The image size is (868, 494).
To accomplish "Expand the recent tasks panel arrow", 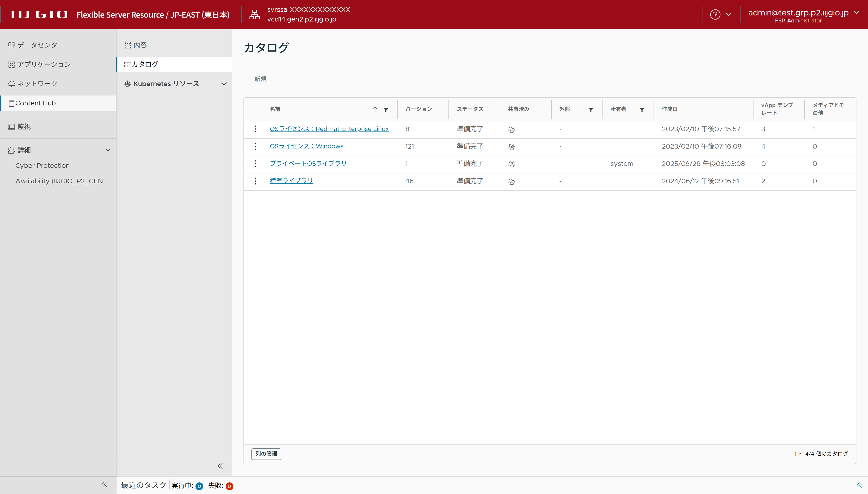I will coord(859,485).
